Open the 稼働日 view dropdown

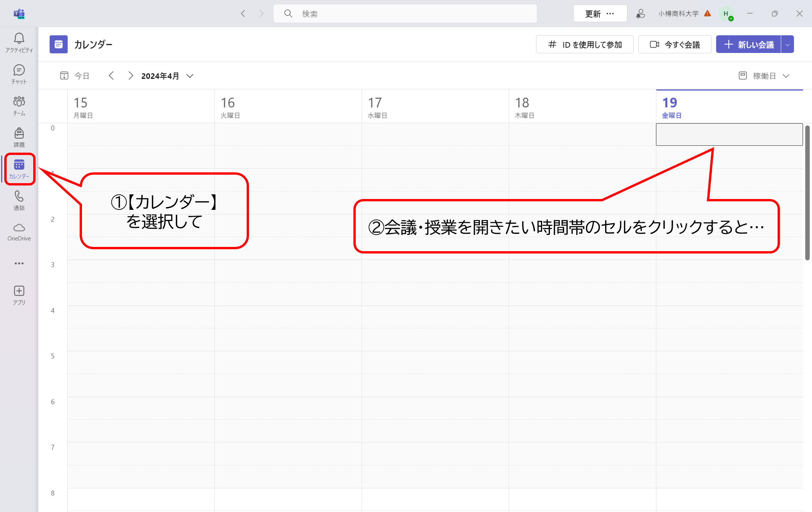(x=764, y=76)
